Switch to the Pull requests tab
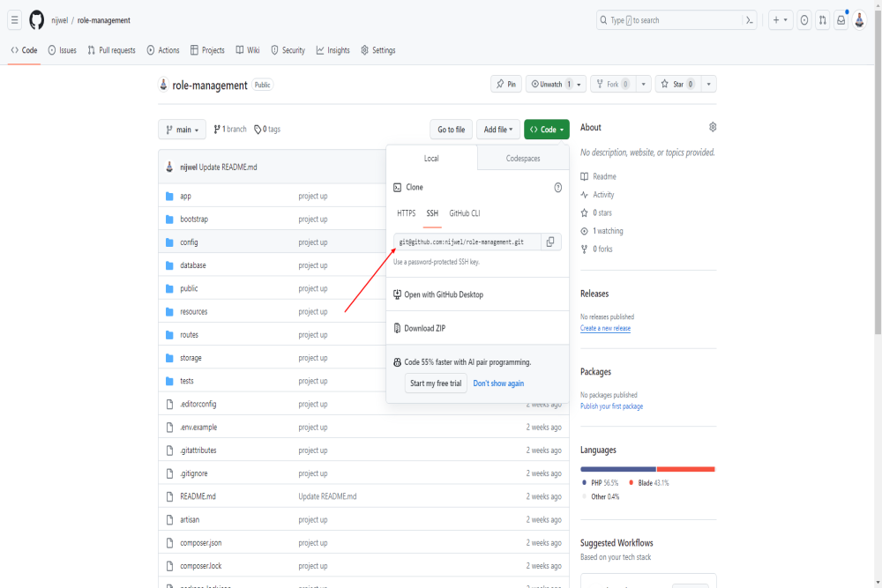 pos(111,50)
